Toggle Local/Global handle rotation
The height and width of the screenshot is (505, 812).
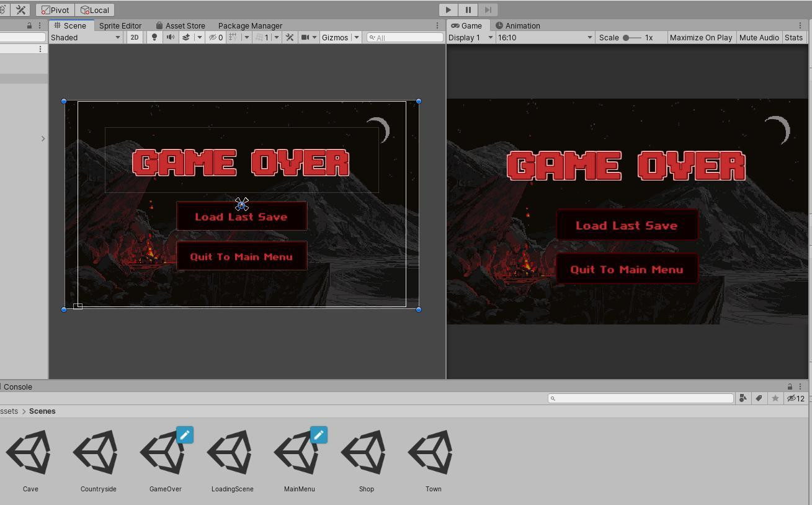tap(95, 10)
